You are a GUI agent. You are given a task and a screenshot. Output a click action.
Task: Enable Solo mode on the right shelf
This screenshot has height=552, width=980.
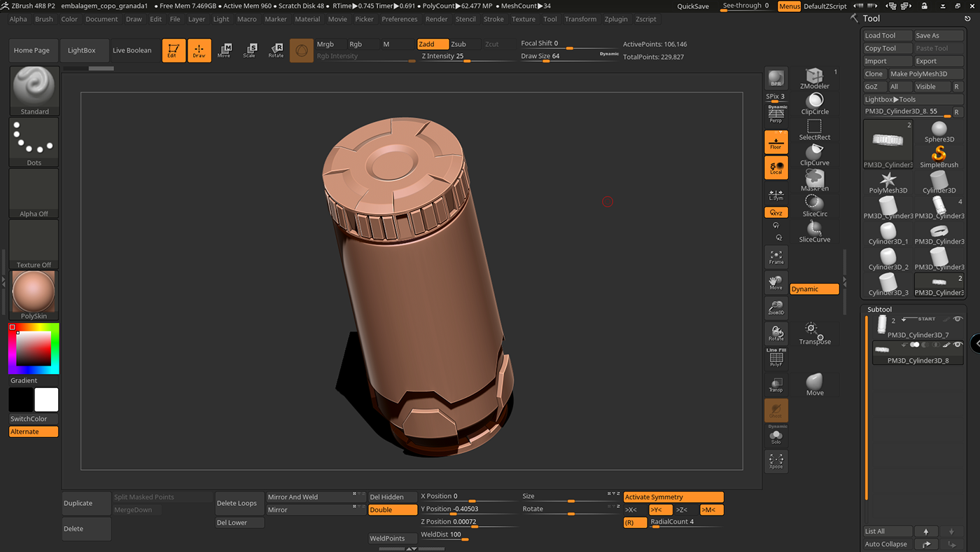click(x=776, y=436)
